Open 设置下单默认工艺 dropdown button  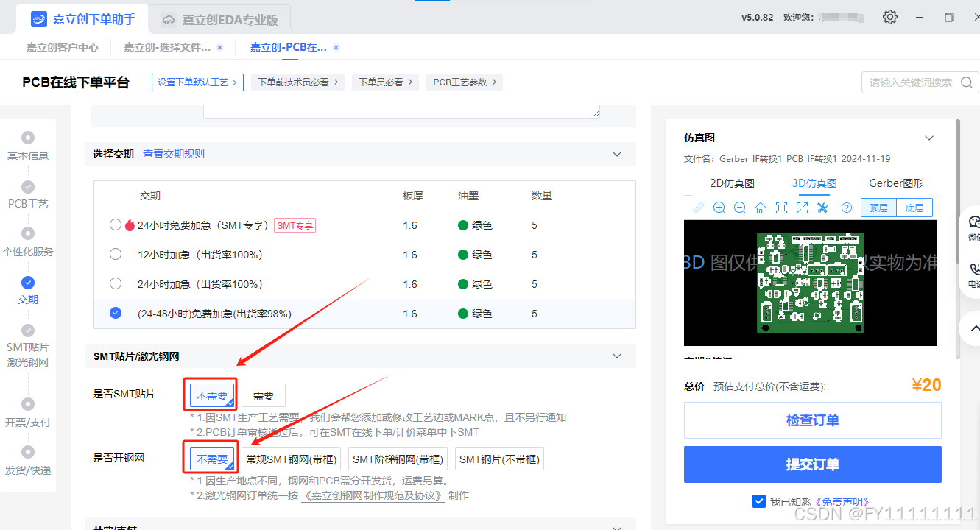tap(197, 82)
